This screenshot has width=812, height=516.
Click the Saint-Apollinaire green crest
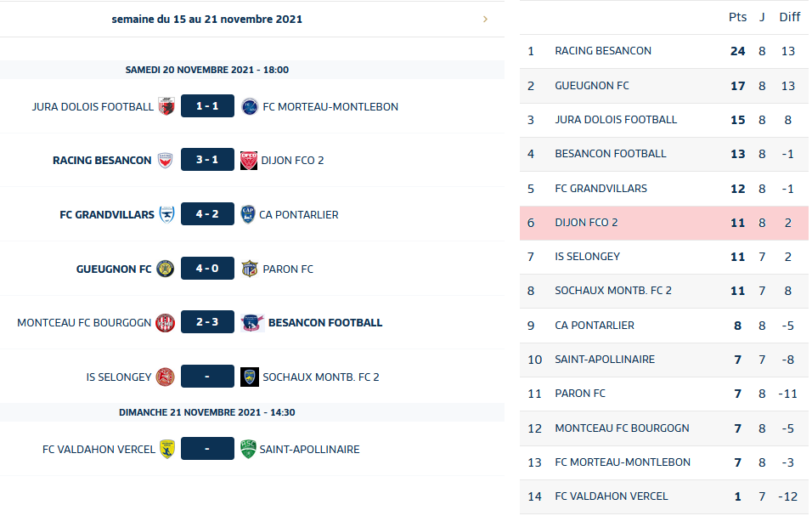pyautogui.click(x=248, y=449)
